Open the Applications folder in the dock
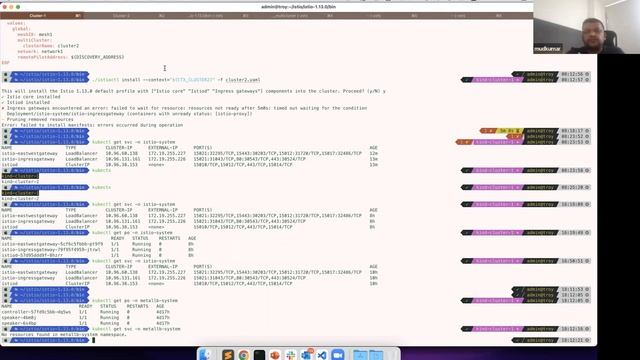640x360 pixels. tap(360, 355)
